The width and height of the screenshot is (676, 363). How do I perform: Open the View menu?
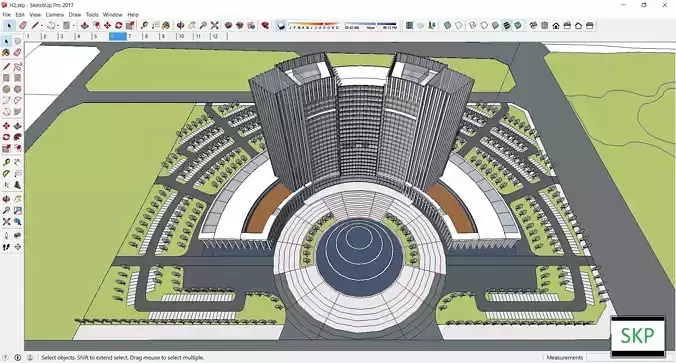(35, 15)
